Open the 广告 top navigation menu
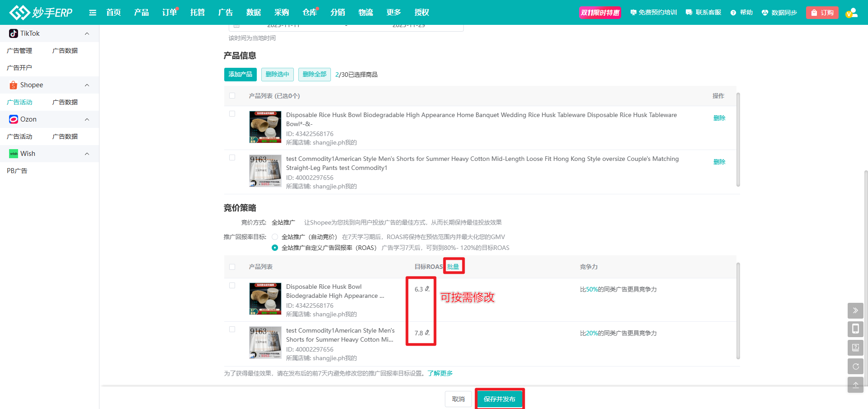The image size is (868, 409). point(226,13)
